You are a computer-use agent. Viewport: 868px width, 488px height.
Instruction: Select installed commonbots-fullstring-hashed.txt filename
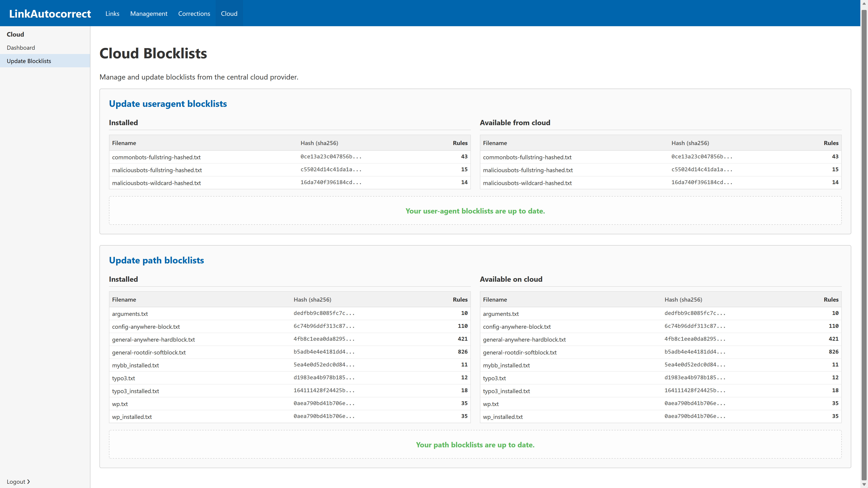156,157
